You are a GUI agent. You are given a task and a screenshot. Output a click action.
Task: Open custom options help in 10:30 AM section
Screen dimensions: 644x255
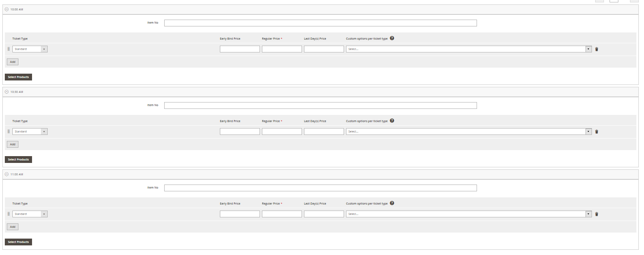point(392,121)
